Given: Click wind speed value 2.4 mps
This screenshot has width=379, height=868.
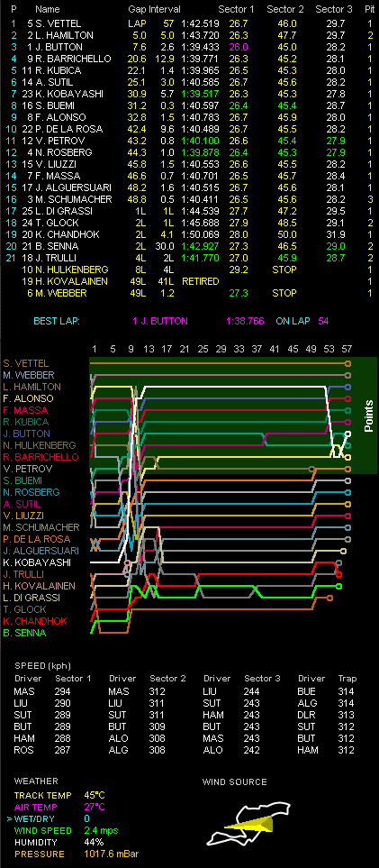Looking at the screenshot, I should tap(101, 830).
